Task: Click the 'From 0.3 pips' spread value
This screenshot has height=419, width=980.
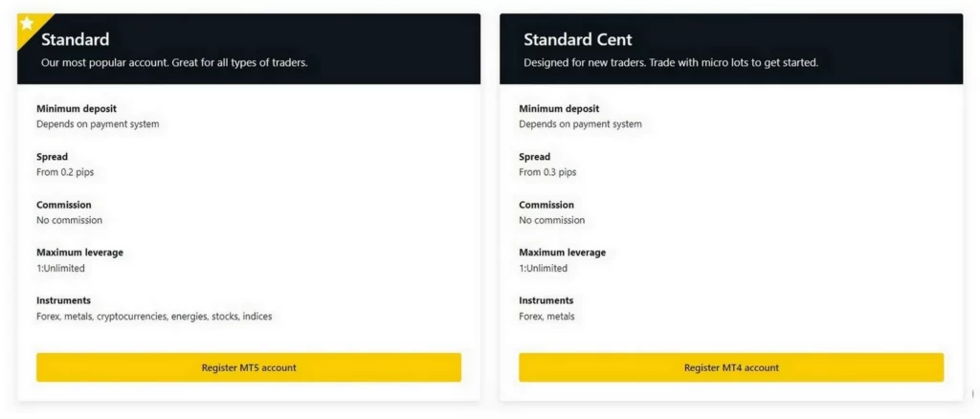Action: coord(547,172)
